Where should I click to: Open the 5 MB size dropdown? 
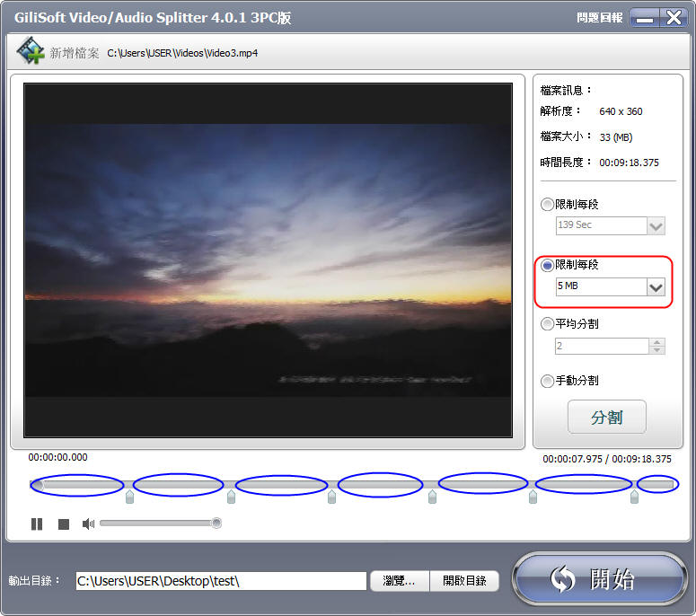pos(656,287)
